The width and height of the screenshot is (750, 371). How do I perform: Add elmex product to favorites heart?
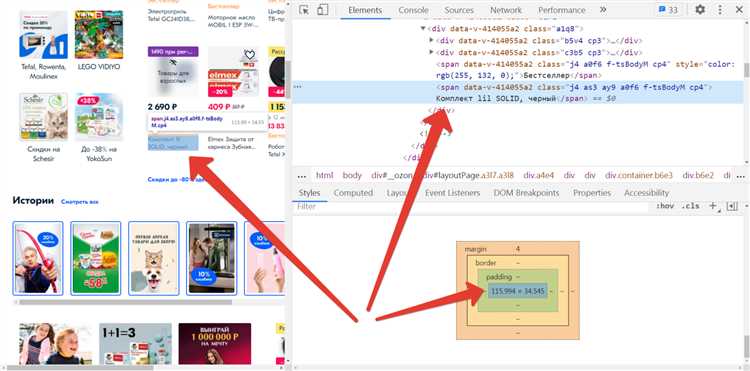250,54
